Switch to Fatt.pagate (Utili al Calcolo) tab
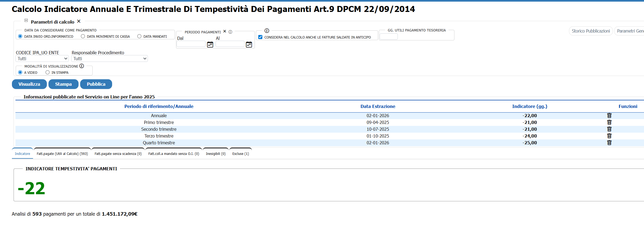This screenshot has width=644, height=236. click(x=62, y=154)
